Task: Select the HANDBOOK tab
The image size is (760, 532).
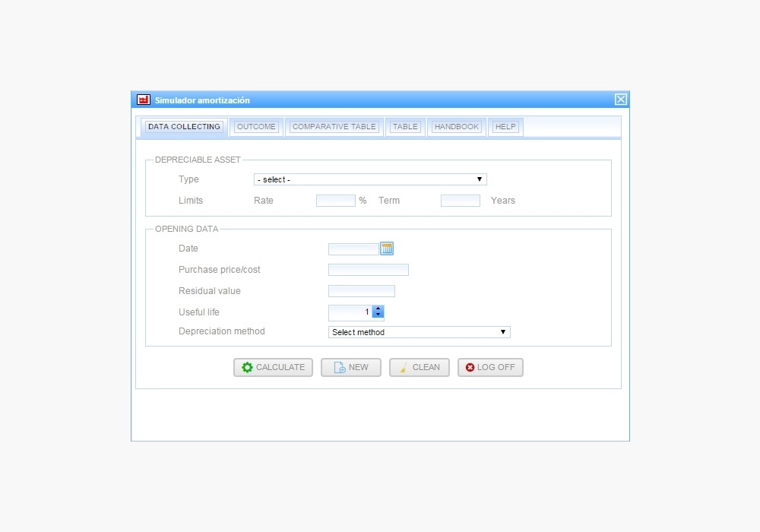Action: point(457,127)
